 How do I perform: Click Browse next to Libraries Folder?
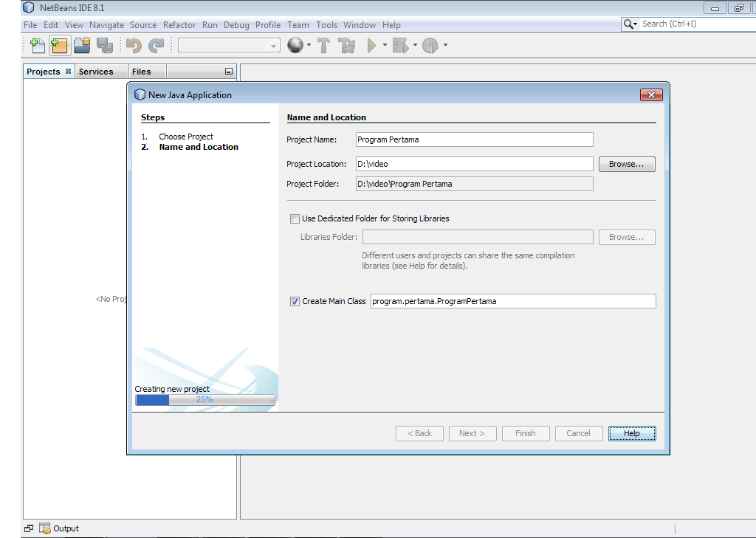click(x=626, y=237)
